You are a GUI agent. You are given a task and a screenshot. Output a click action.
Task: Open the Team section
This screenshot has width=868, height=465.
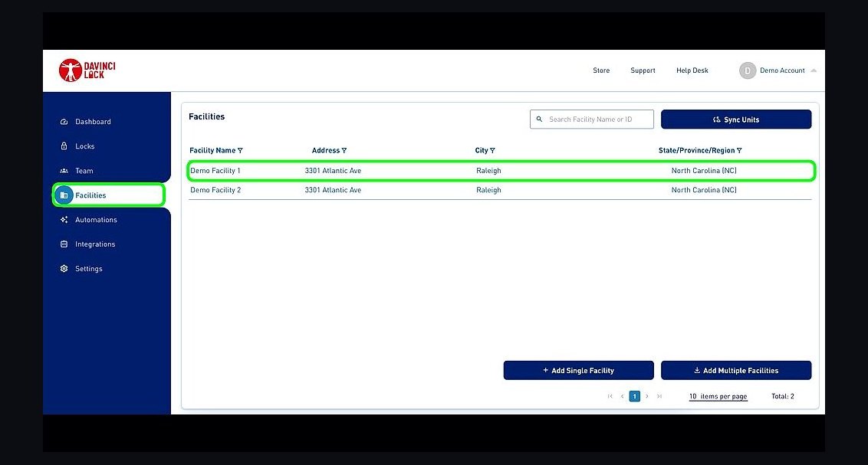[84, 171]
